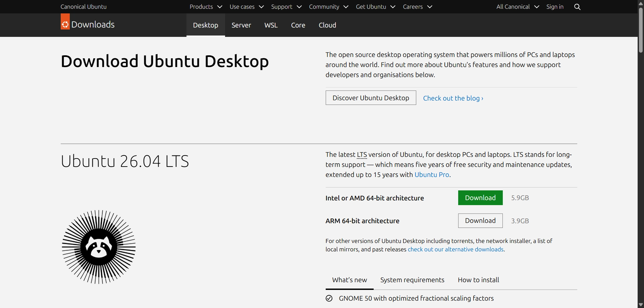Click the ARM 64-bit architecture label
The width and height of the screenshot is (644, 308).
362,221
